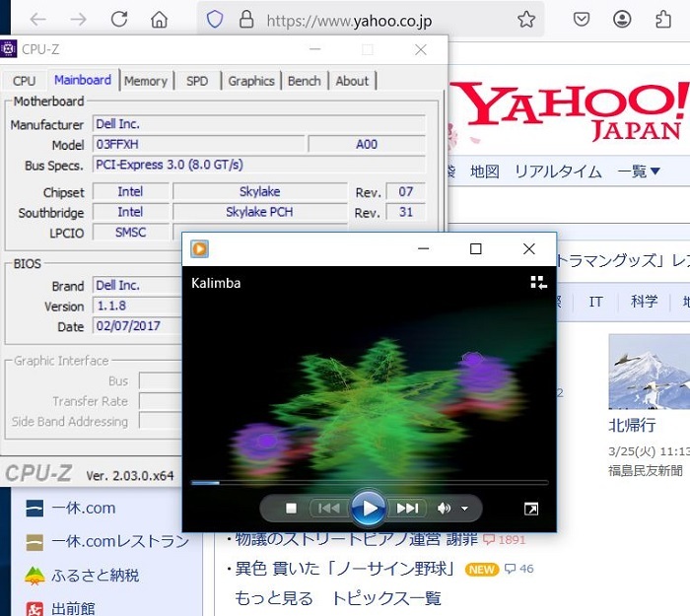
Task: Select the model value 03FFXH
Action: pos(198,144)
